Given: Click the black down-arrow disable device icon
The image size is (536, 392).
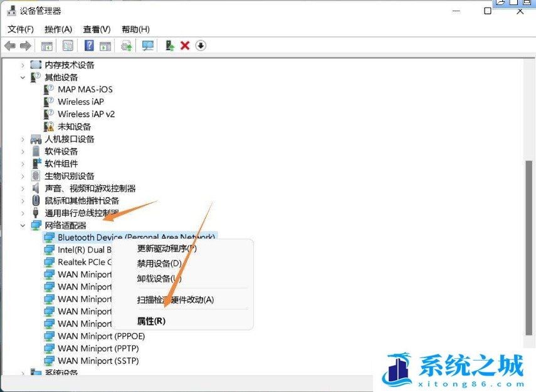Looking at the screenshot, I should (201, 46).
